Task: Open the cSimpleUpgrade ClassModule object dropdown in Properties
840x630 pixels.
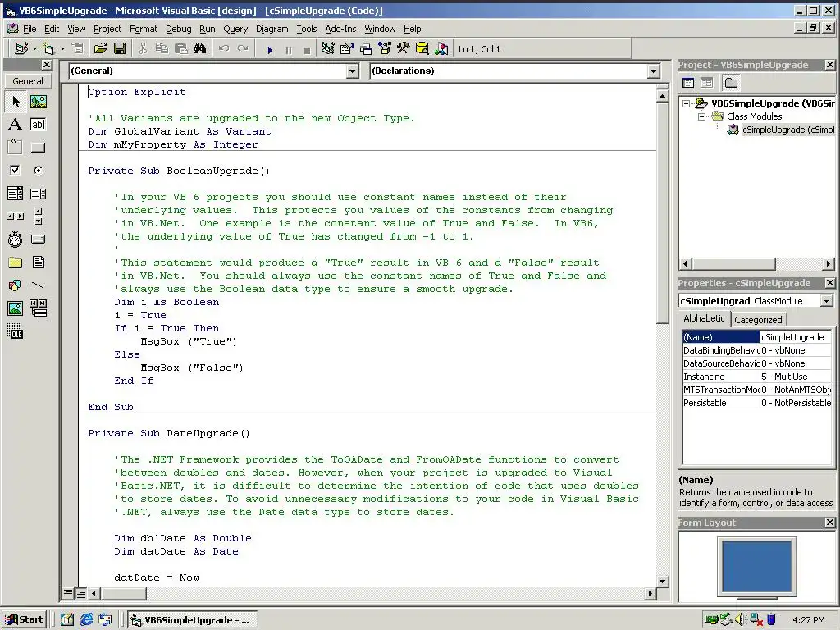Action: pyautogui.click(x=827, y=301)
